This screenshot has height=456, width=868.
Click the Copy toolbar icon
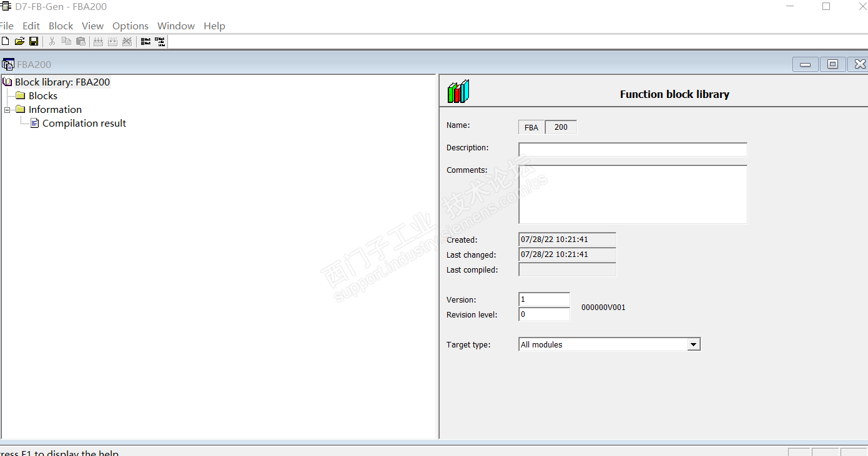point(66,41)
